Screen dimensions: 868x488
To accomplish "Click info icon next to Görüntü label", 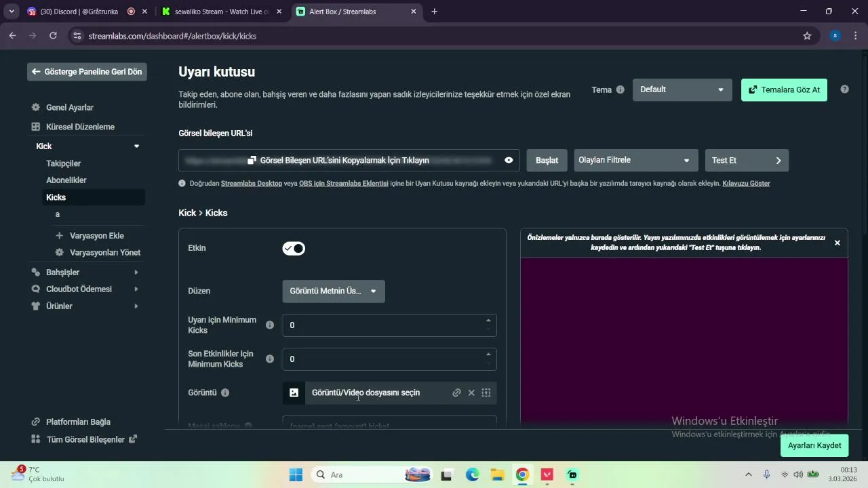I will point(225,392).
